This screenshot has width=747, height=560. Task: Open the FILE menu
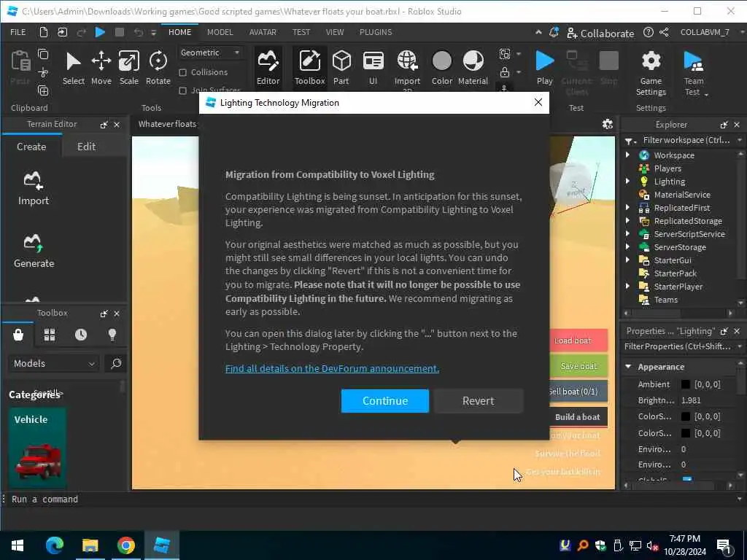(18, 32)
